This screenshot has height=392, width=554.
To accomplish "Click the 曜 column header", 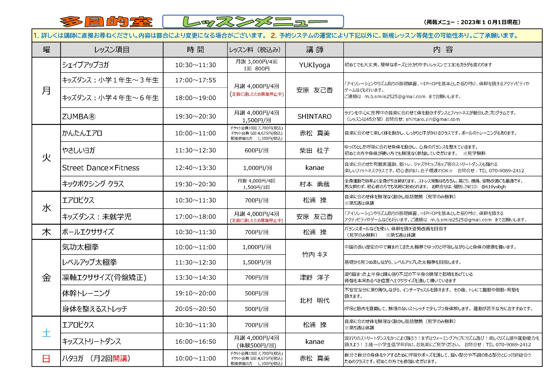I will tap(46, 50).
